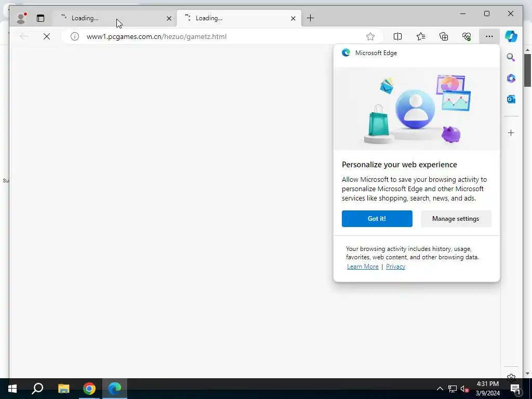Stop loading the page
532x399 pixels.
[47, 36]
